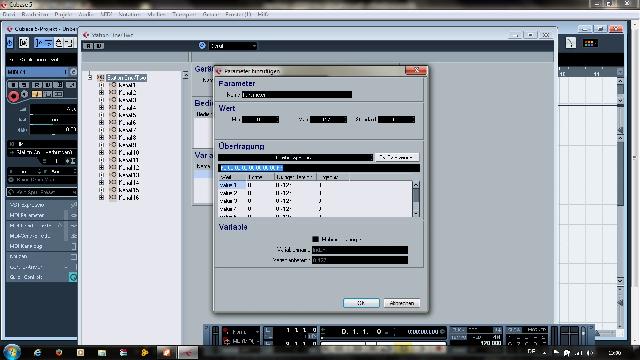Open Firefox from the taskbar
This screenshot has width=640, height=360.
click(59, 352)
